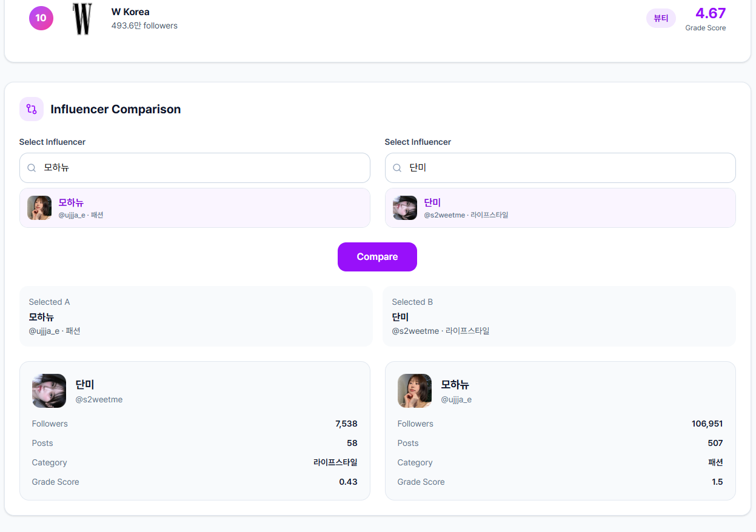Click the 493.6만 followers text
This screenshot has height=532, width=756.
click(x=144, y=25)
